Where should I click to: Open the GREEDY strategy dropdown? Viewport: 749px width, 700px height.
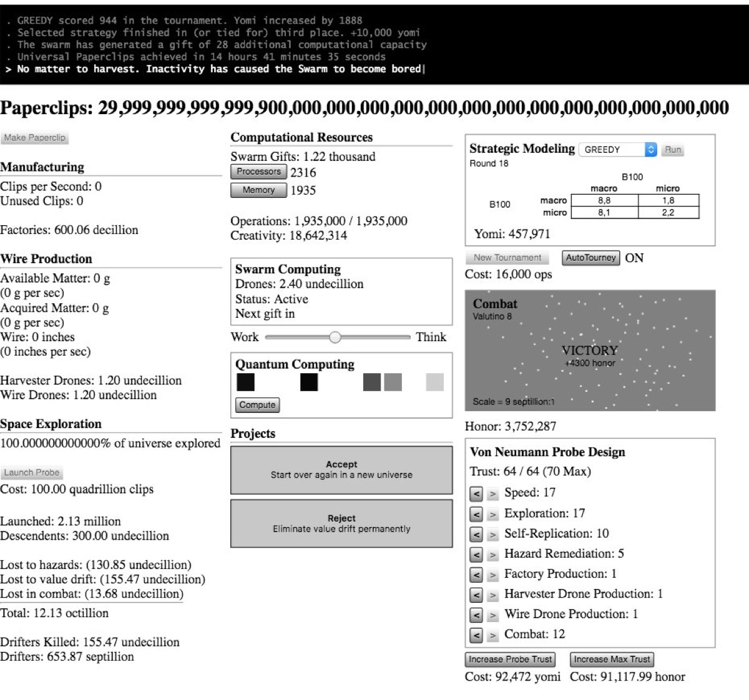(618, 150)
